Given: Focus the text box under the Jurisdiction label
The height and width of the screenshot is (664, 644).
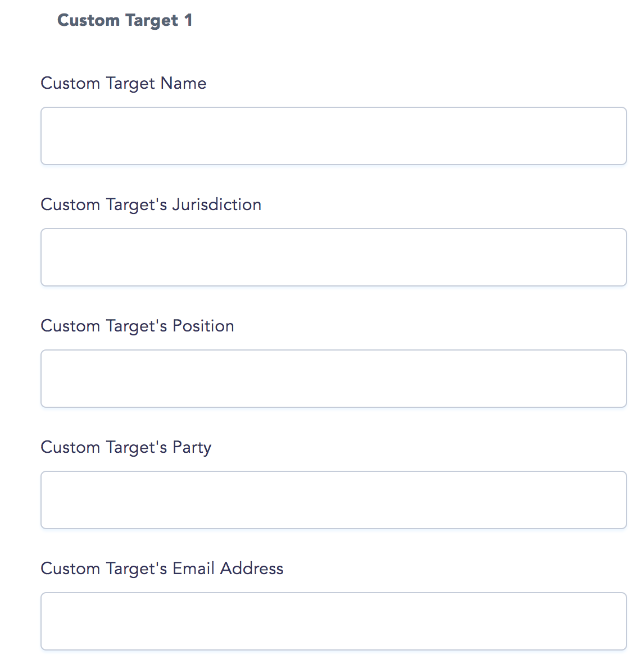Looking at the screenshot, I should (333, 257).
